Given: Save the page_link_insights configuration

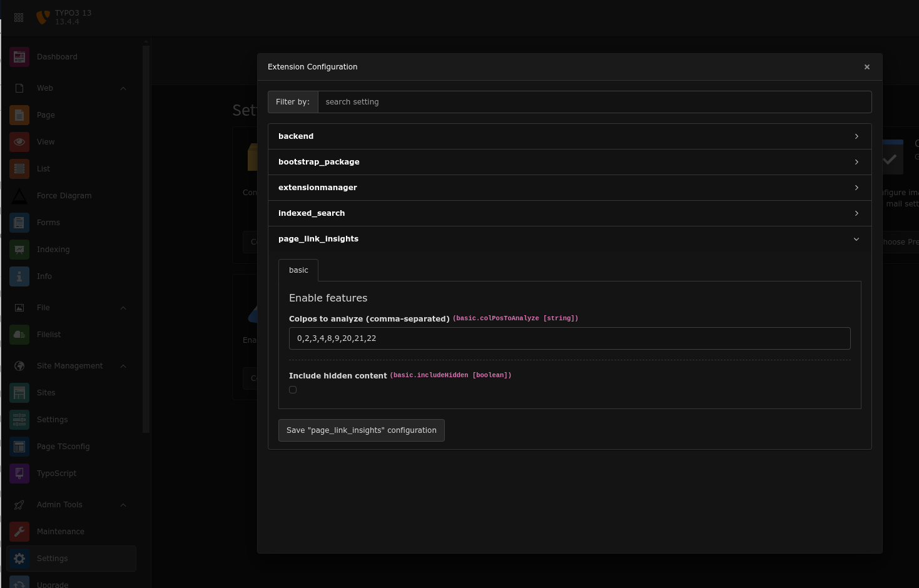Looking at the screenshot, I should pyautogui.click(x=361, y=430).
